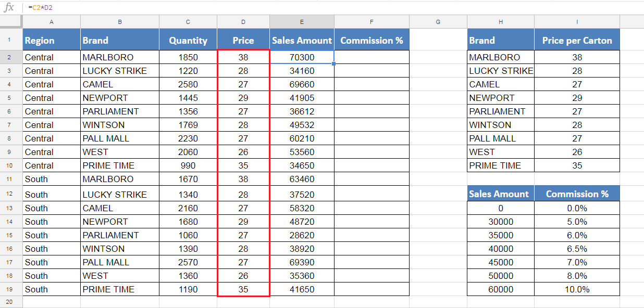Click the Price per Carton header cell
The width and height of the screenshot is (644, 308).
coord(577,40)
